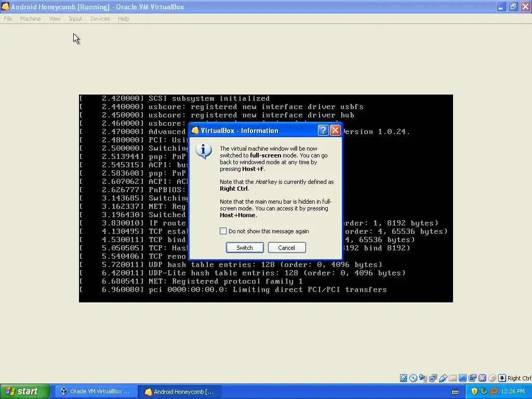Click the on-screen keyboard taskbar icon

[x=455, y=392]
